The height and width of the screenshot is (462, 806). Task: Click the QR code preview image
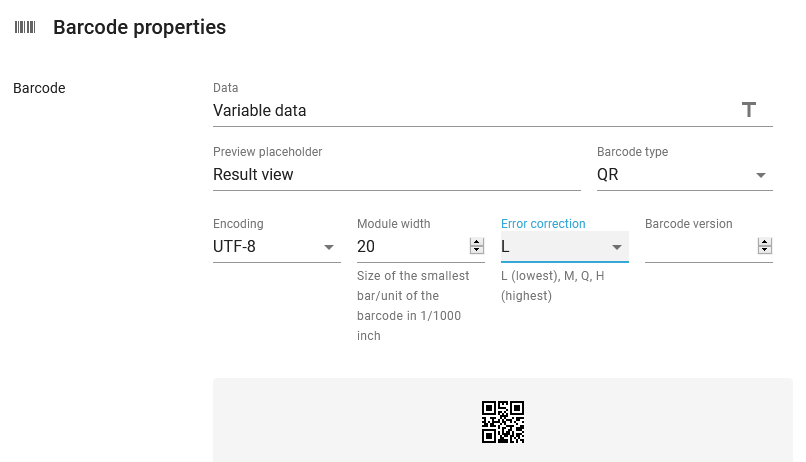click(x=503, y=422)
